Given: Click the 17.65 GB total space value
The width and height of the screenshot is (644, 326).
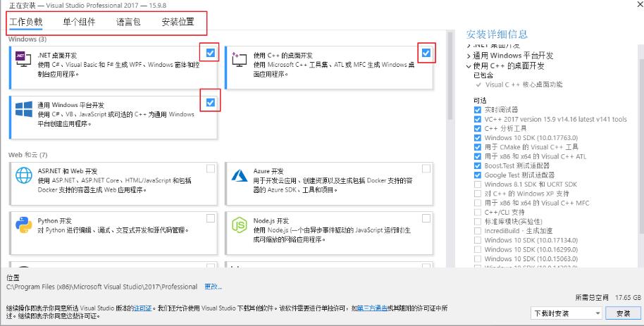Looking at the screenshot, I should point(628,297).
